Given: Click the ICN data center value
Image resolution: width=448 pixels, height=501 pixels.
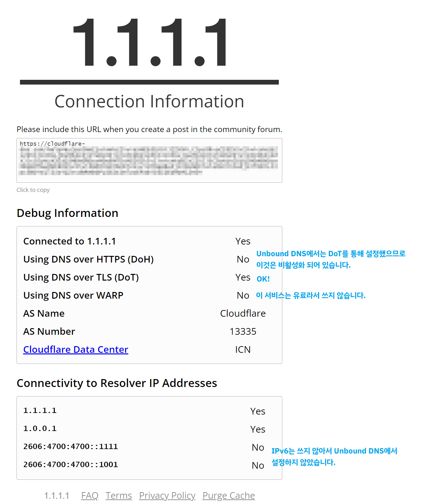Looking at the screenshot, I should 243,349.
